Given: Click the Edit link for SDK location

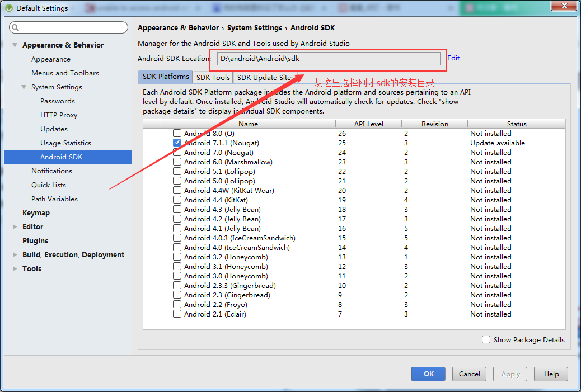Looking at the screenshot, I should pos(453,58).
